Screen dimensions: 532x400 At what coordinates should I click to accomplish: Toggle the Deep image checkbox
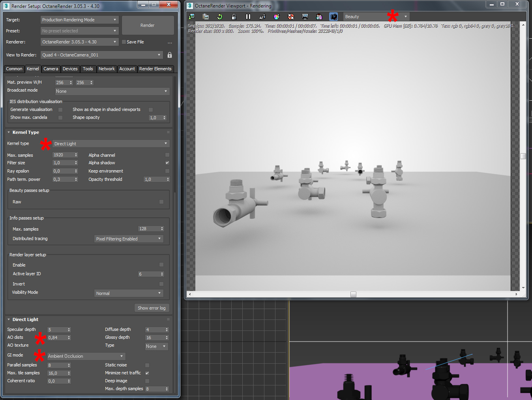point(147,381)
